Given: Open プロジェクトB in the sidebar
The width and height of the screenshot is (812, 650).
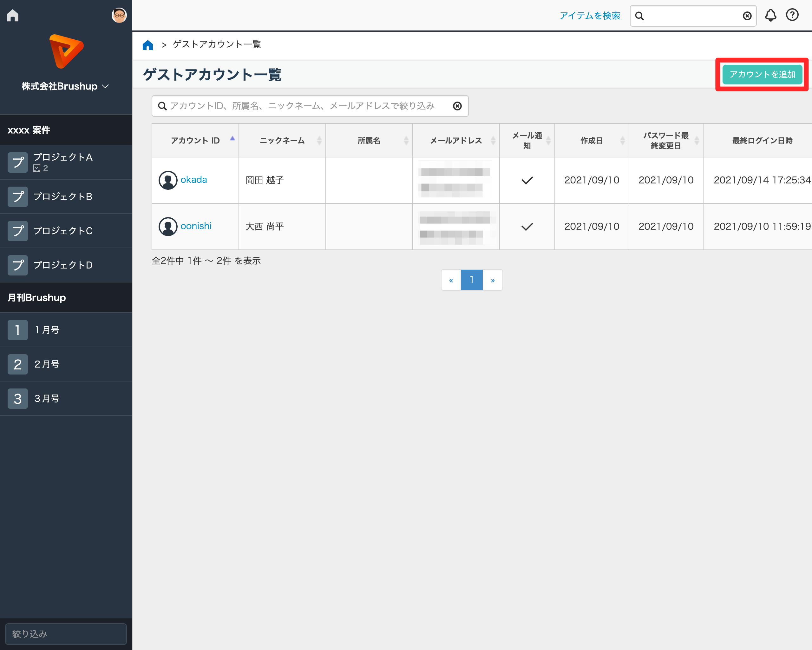Looking at the screenshot, I should [x=63, y=197].
